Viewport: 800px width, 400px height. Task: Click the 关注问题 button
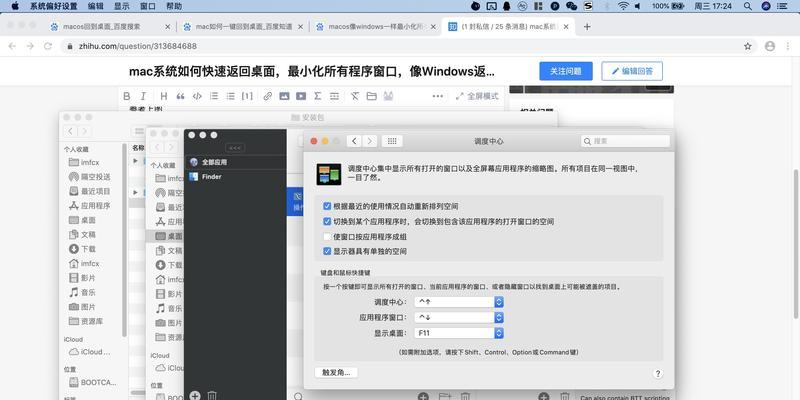[x=566, y=71]
